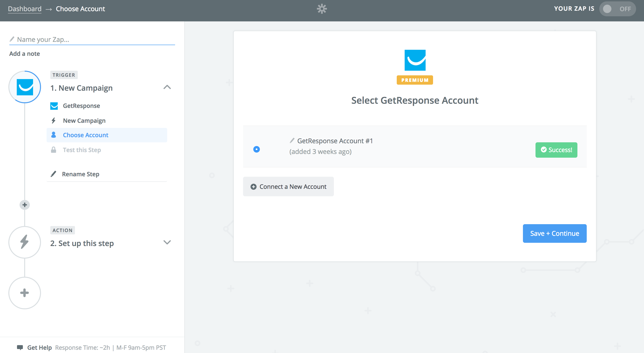
Task: Click the action step lightning circle icon
Action: 25,242
